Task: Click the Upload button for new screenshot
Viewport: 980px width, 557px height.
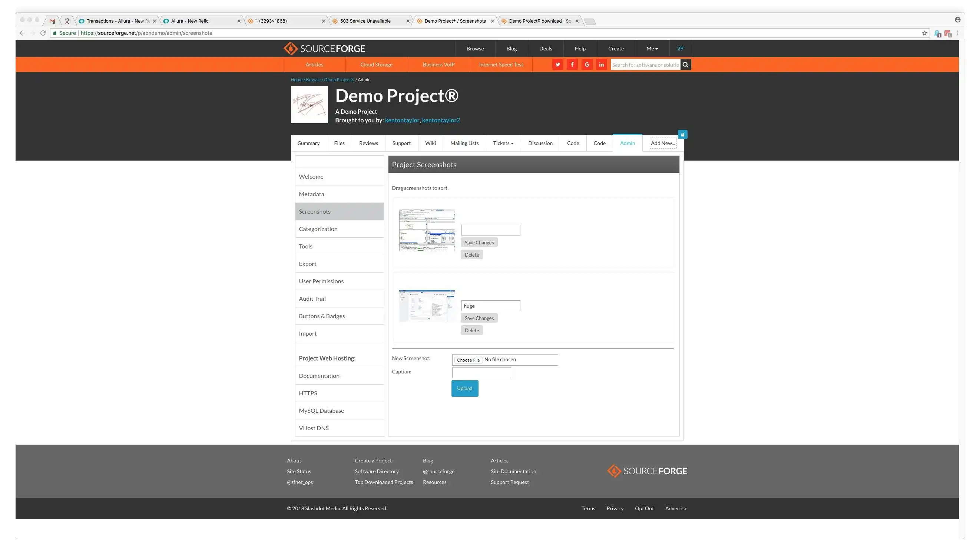Action: [464, 388]
